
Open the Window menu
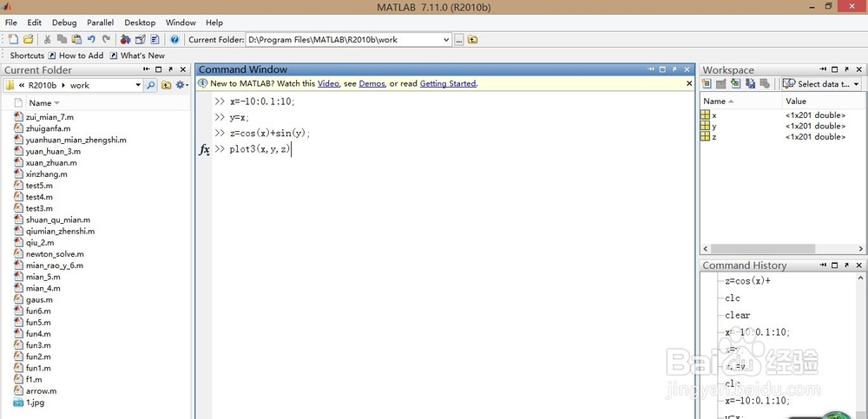(x=181, y=23)
